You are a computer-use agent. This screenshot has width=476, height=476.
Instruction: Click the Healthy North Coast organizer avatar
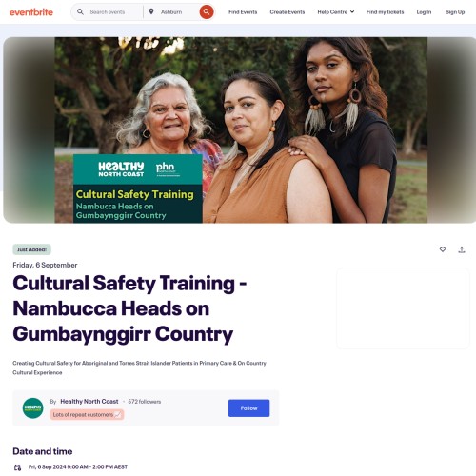33,408
